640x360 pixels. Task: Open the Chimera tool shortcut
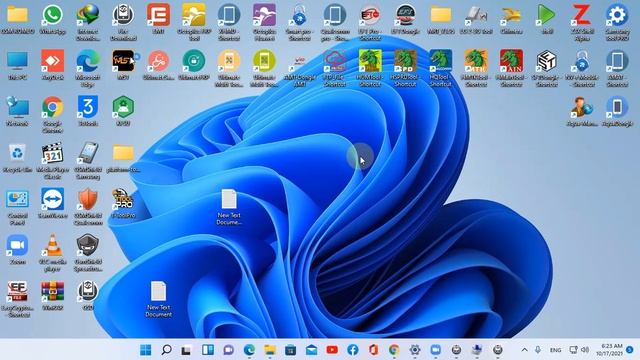(511, 15)
